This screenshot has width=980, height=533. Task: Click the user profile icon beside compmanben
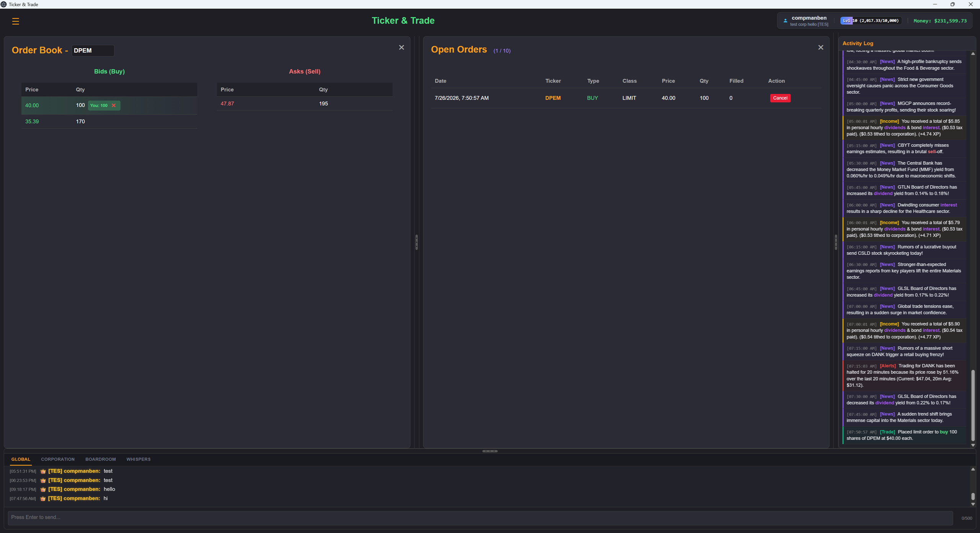pos(785,21)
